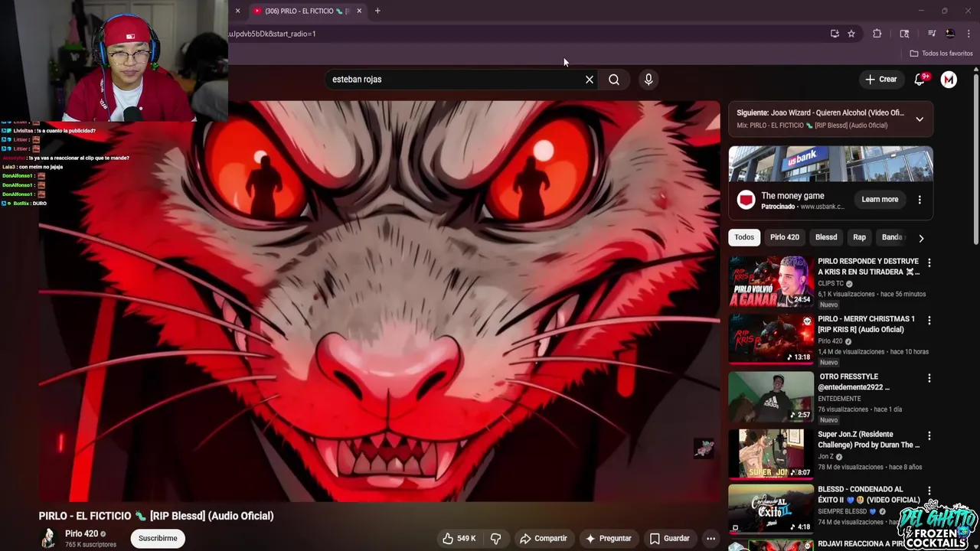
Task: Clear the 'esteban rojas' search text
Action: pyautogui.click(x=590, y=80)
